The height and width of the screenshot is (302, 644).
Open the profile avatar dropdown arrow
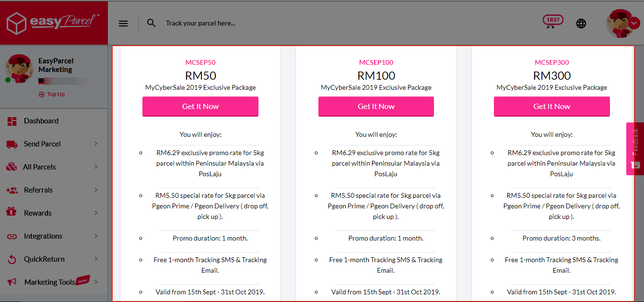tap(633, 23)
